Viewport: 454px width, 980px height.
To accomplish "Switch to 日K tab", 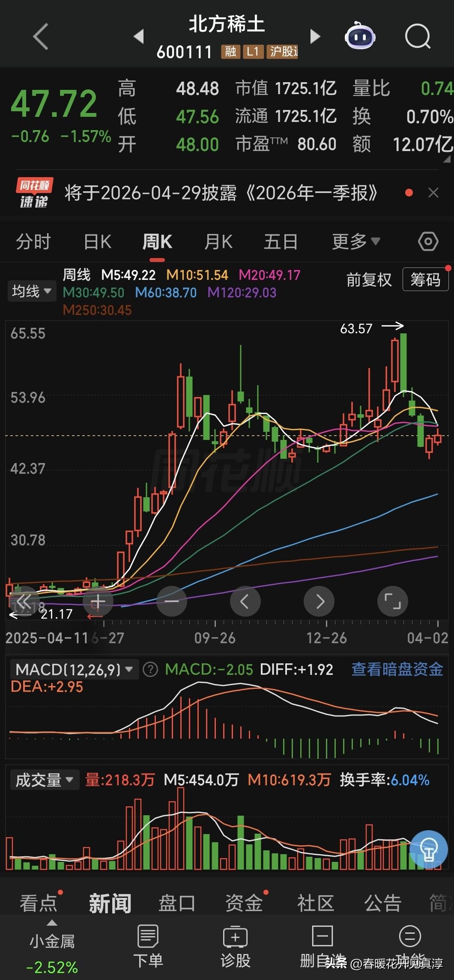I will pyautogui.click(x=98, y=241).
